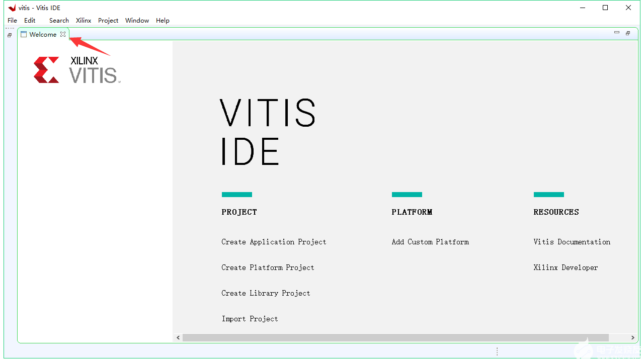The image size is (644, 362).
Task: Click horizontal scrollbar right arrow
Action: [x=633, y=338]
